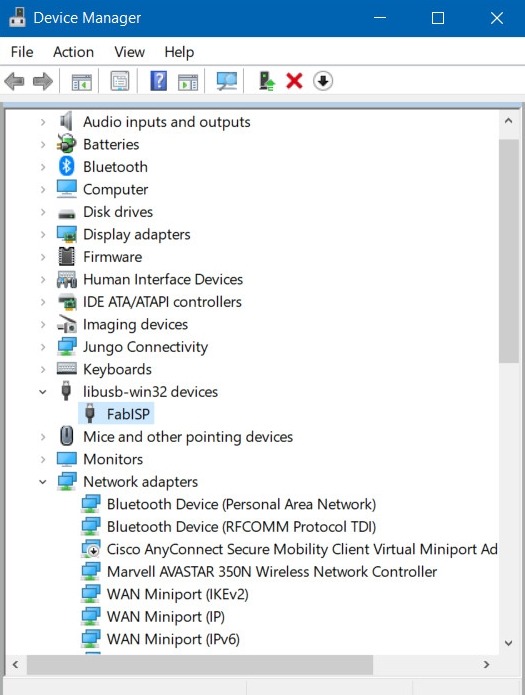Open the Action menu
This screenshot has height=695, width=525.
(x=74, y=52)
